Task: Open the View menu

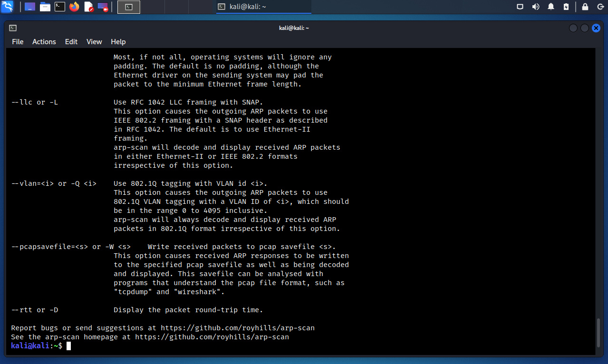Action: click(x=94, y=42)
